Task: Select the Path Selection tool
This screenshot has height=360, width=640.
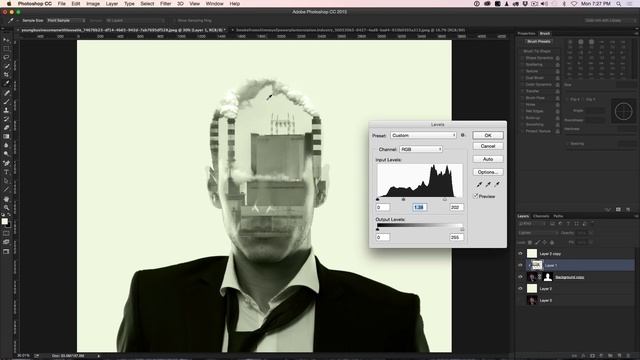Action: pos(6,181)
